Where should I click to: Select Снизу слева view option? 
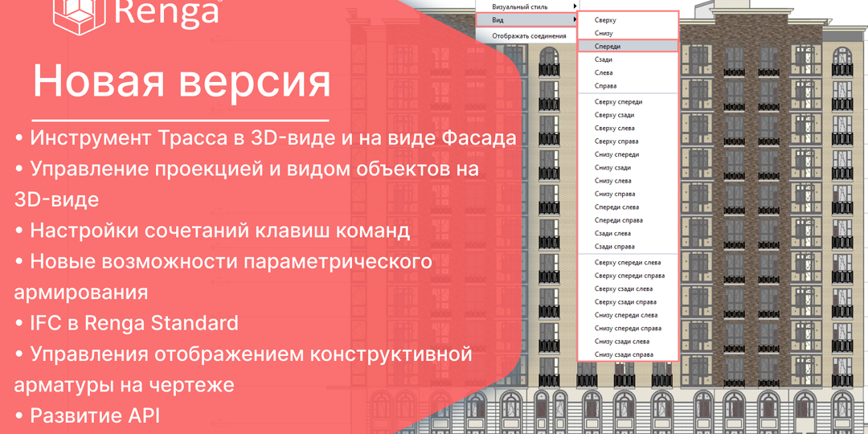(x=628, y=181)
